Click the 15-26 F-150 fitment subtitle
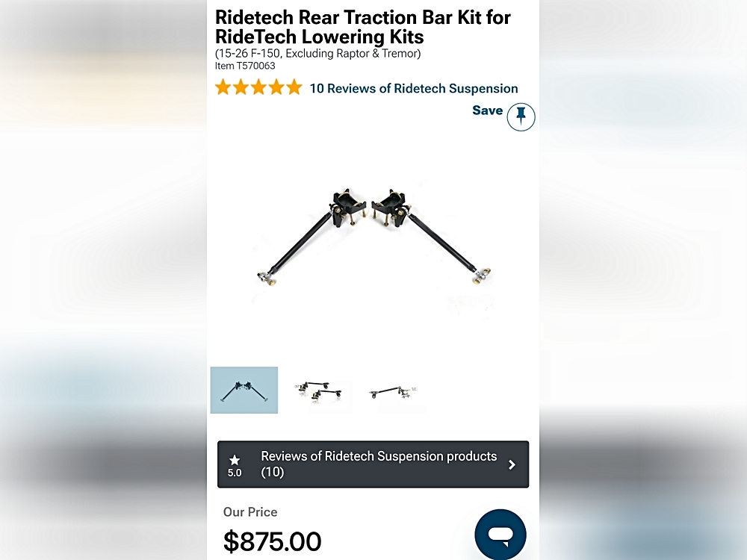This screenshot has height=560, width=747. point(317,53)
